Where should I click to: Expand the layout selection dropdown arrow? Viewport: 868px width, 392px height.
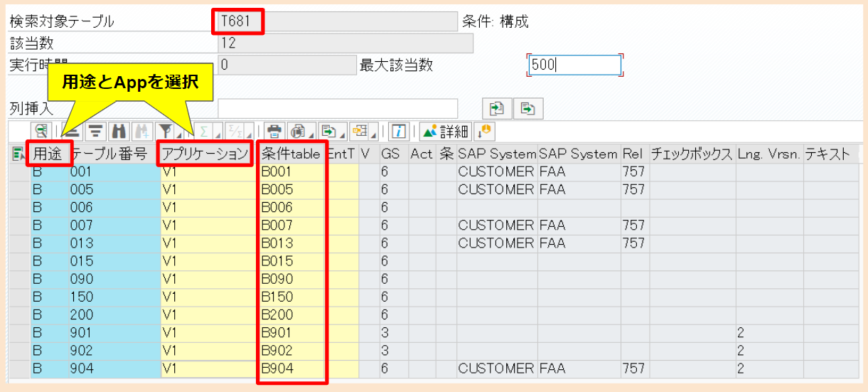pos(374,135)
